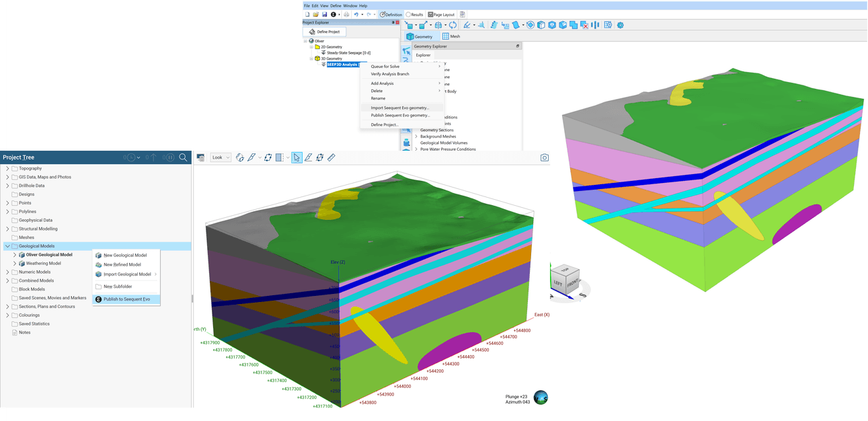
Task: Select the Notes item in Project Tree
Action: click(24, 332)
